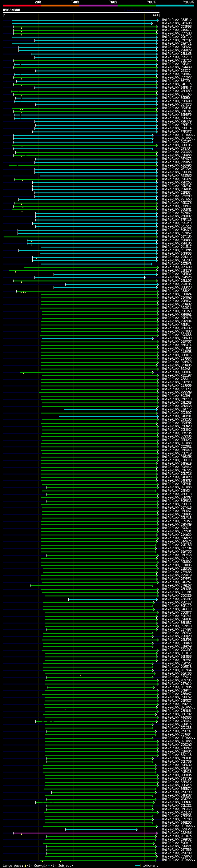Select the UniRef100_Q9XFU6 label
This screenshot has width=197, height=868.
point(177,284)
